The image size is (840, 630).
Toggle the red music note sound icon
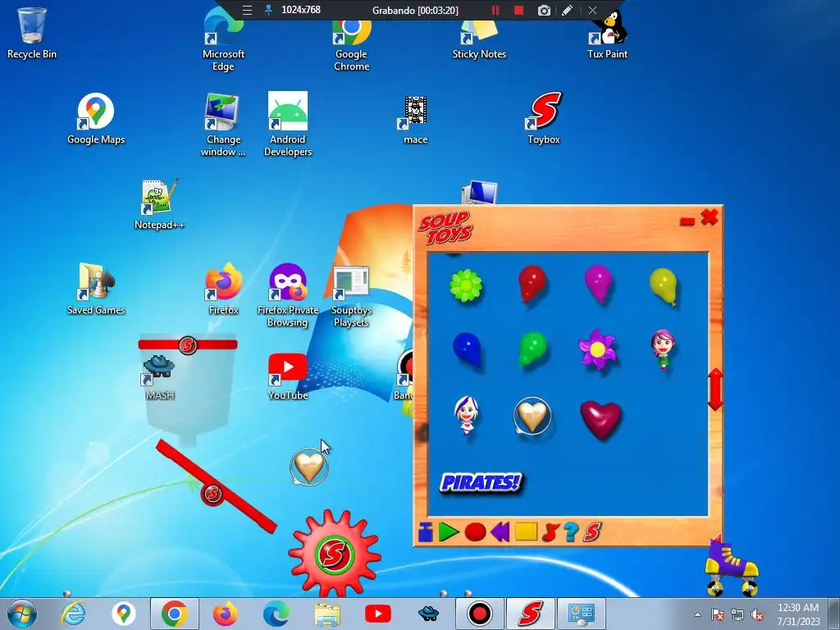click(x=550, y=532)
